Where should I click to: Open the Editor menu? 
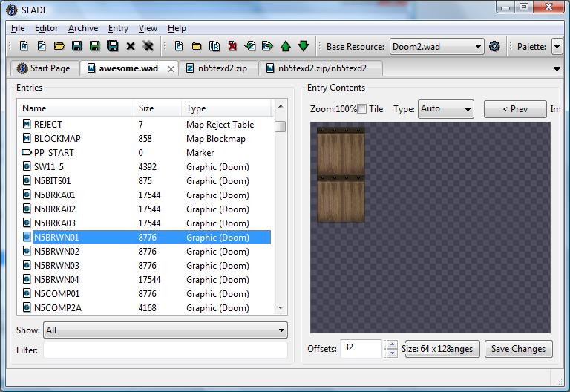[x=46, y=28]
